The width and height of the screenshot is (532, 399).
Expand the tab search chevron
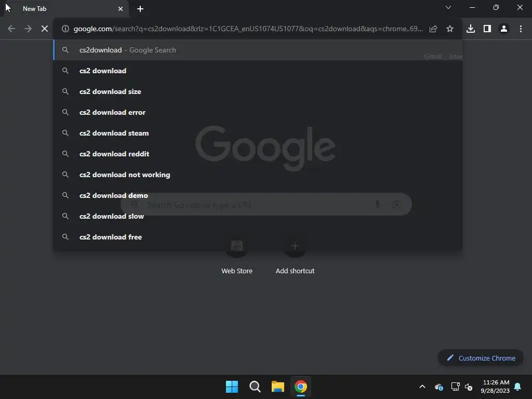point(448,7)
